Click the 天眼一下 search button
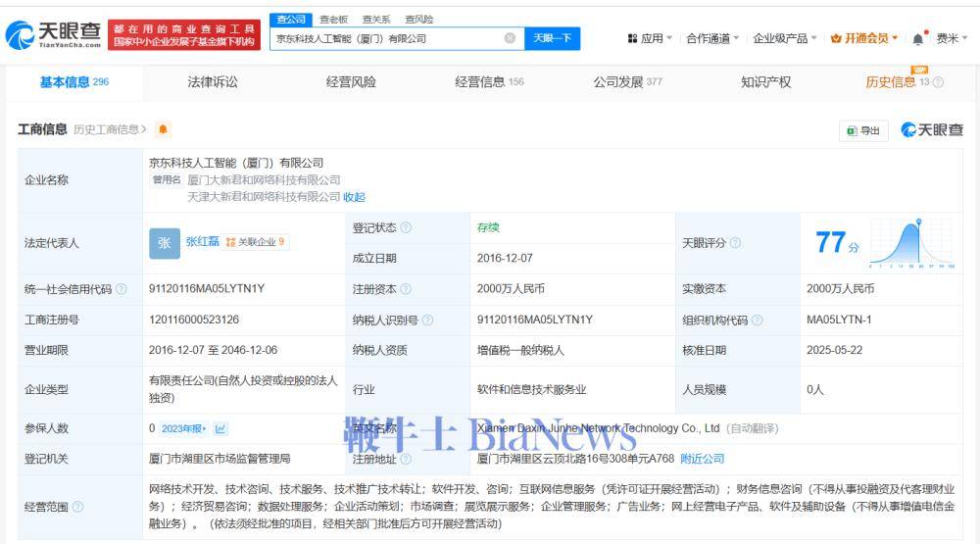Screen dimensions: 980x544 click(x=552, y=38)
